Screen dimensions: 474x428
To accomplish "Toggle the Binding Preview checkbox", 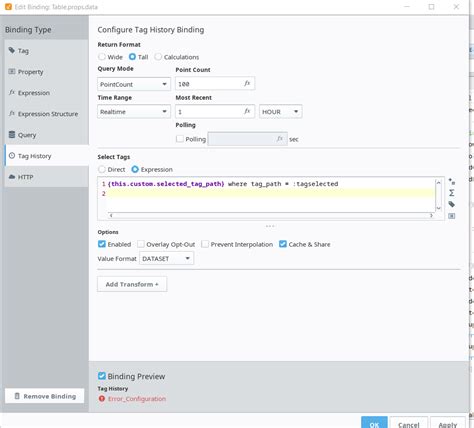I will click(x=102, y=376).
